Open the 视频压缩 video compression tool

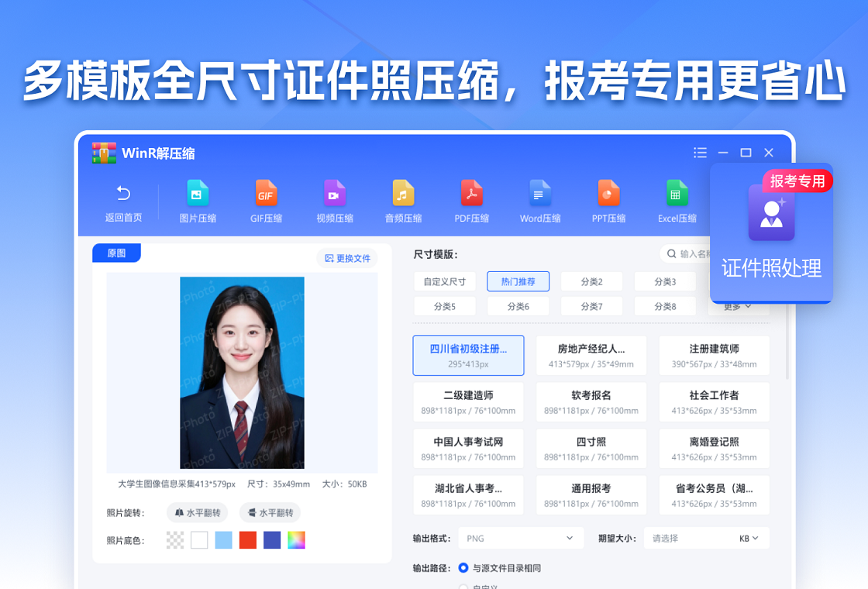pyautogui.click(x=334, y=201)
